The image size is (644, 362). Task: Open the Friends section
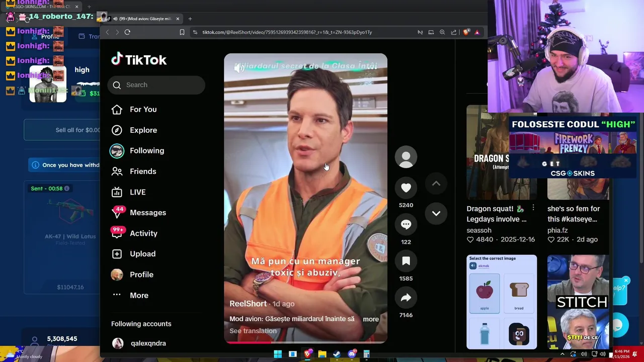pyautogui.click(x=133, y=171)
